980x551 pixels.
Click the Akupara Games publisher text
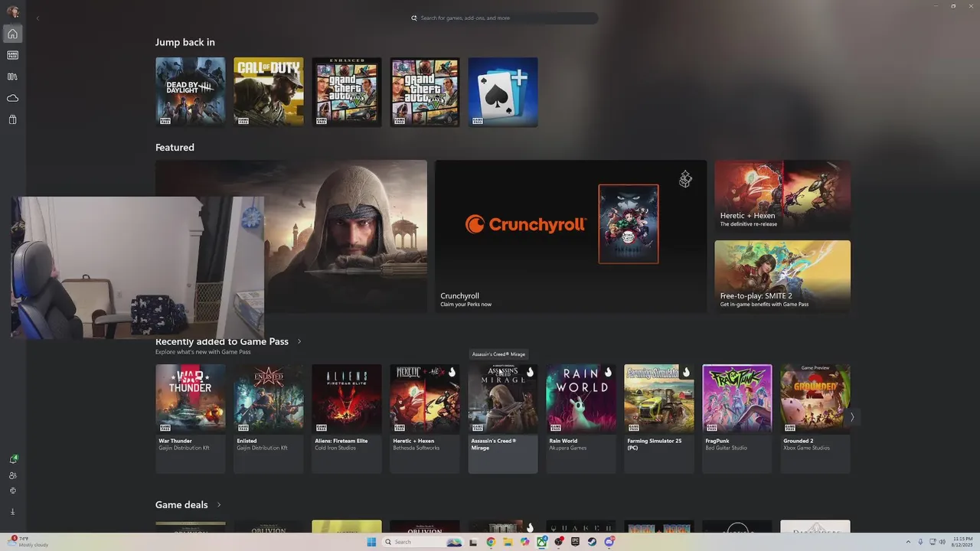tap(567, 448)
